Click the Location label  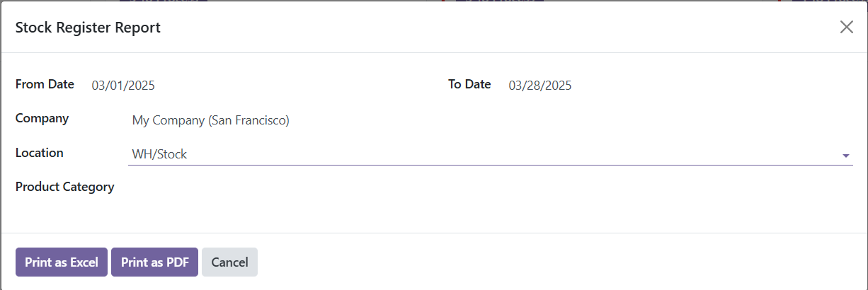coord(39,153)
